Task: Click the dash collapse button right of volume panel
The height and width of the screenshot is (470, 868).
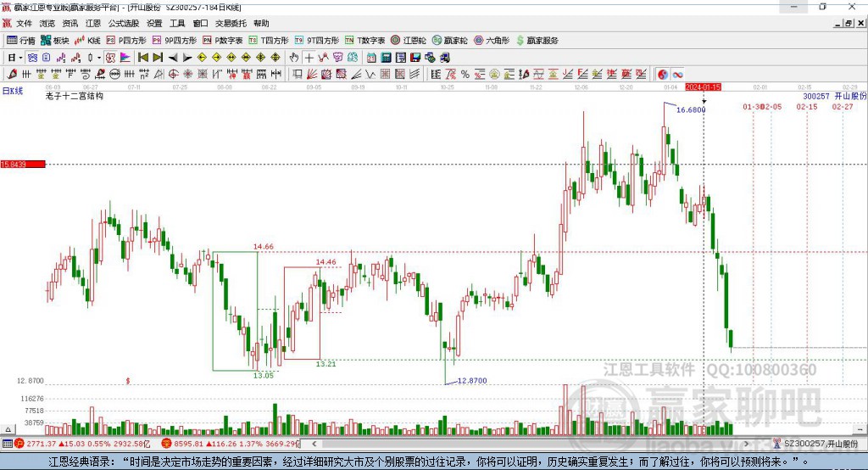Action: [860, 429]
